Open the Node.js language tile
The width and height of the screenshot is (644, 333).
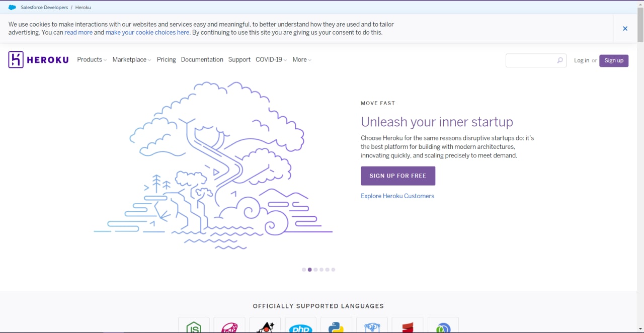[194, 325]
